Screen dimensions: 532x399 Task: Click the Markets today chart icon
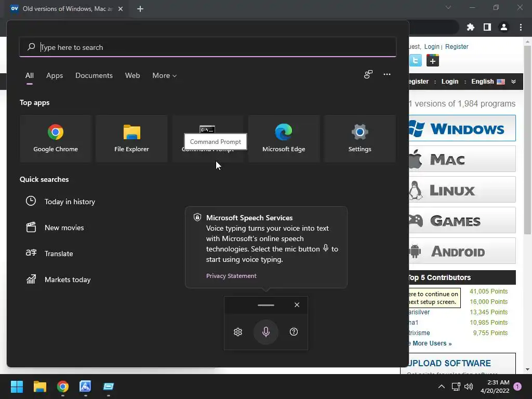(x=31, y=279)
